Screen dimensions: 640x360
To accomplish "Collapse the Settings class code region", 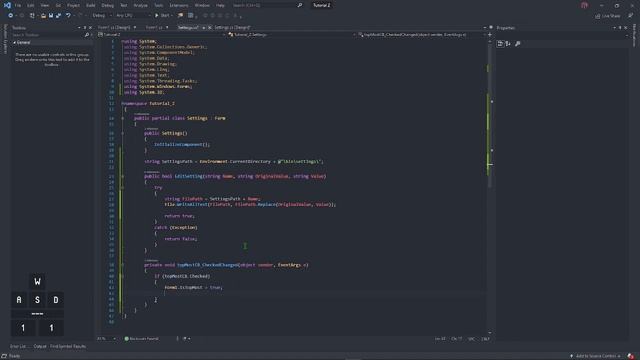I will click(122, 118).
